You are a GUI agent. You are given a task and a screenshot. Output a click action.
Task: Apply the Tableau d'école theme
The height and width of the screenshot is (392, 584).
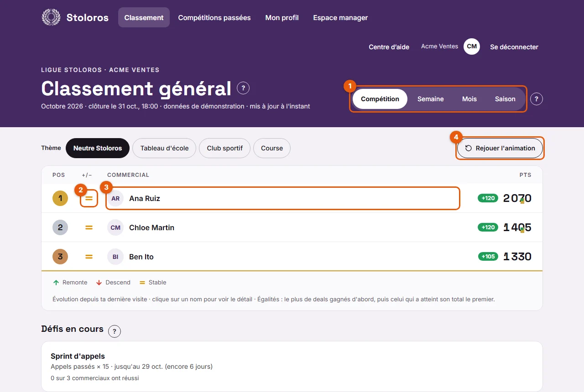(164, 148)
